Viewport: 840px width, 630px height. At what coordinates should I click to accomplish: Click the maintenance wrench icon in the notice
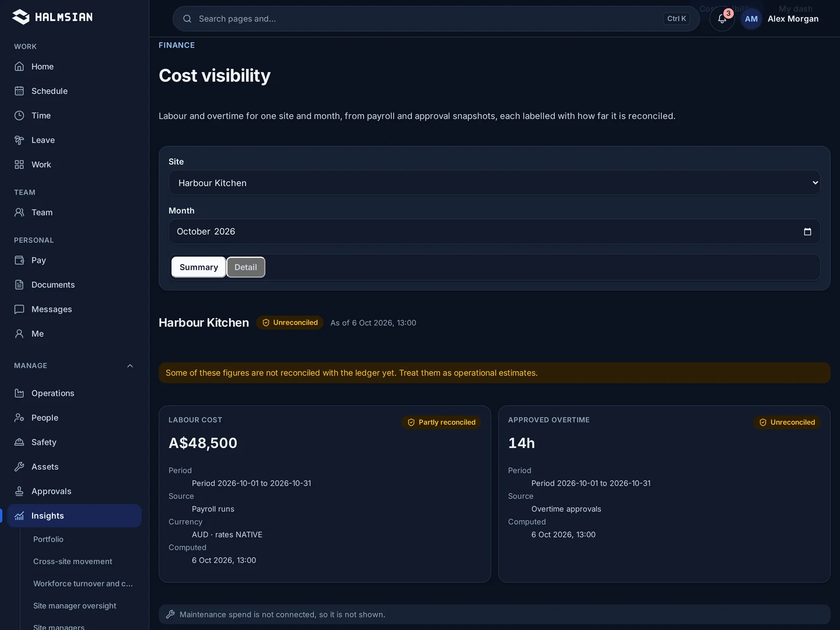point(170,614)
